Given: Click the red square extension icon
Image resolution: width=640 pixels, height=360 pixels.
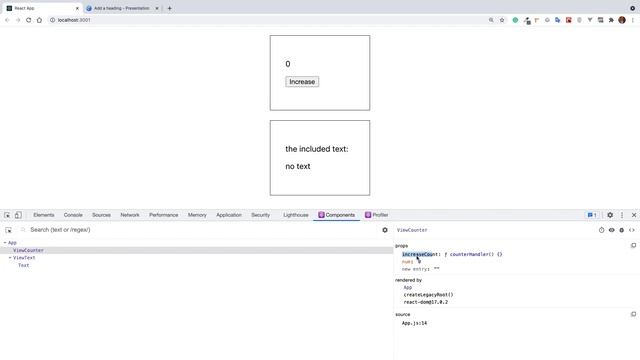Looking at the screenshot, I should pyautogui.click(x=569, y=20).
